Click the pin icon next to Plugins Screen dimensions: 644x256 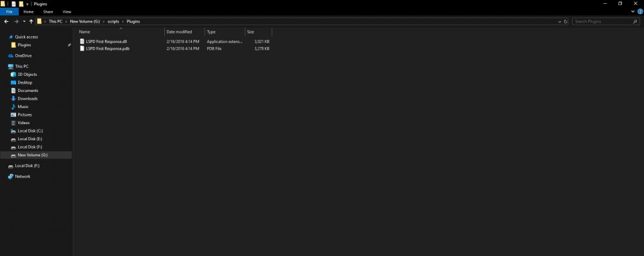pyautogui.click(x=69, y=45)
